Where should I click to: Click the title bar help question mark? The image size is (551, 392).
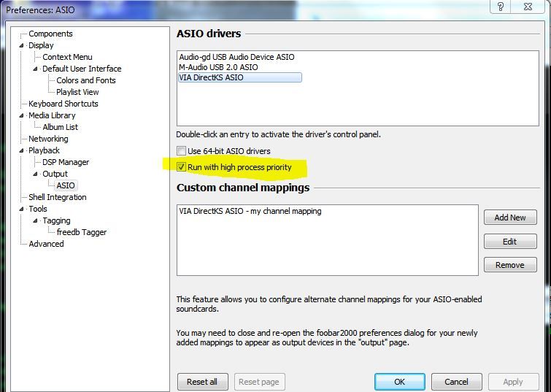point(501,7)
